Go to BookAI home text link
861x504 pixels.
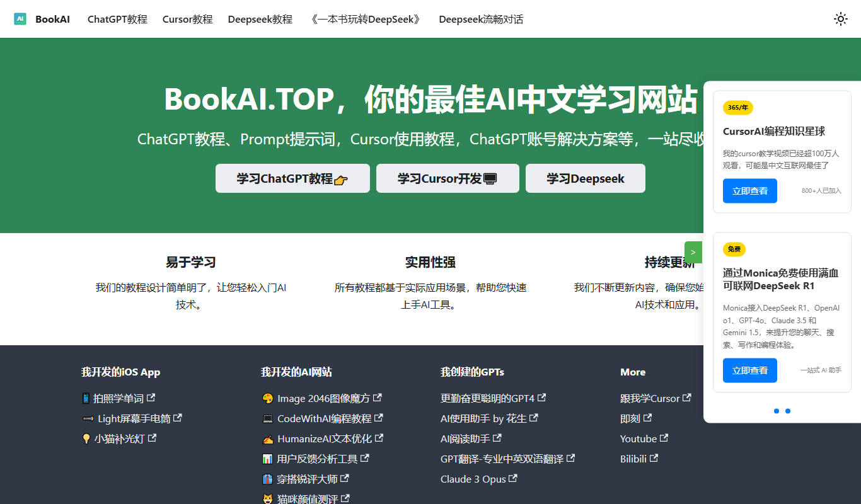click(52, 19)
